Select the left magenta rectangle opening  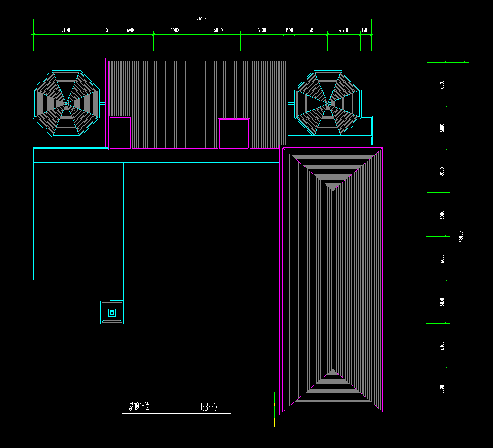[x=120, y=133]
